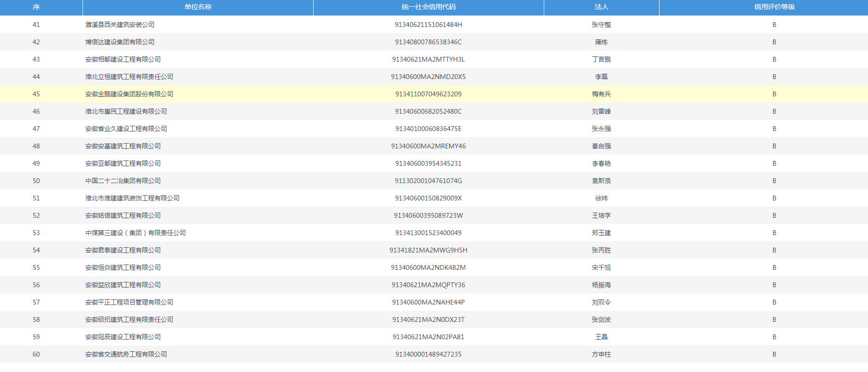The height and width of the screenshot is (372, 868).
Task: Click the 信用评价等级 column header
Action: coord(774,7)
